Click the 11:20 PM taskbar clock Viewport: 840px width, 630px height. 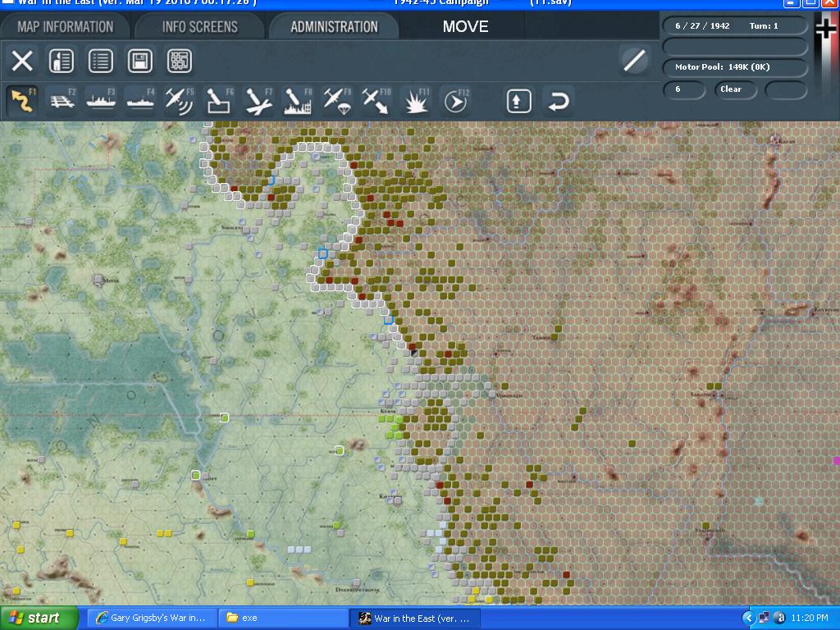810,618
